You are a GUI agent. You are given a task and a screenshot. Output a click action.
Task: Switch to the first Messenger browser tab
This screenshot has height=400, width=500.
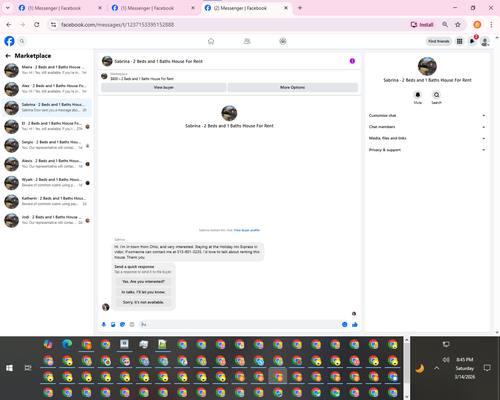(x=60, y=8)
